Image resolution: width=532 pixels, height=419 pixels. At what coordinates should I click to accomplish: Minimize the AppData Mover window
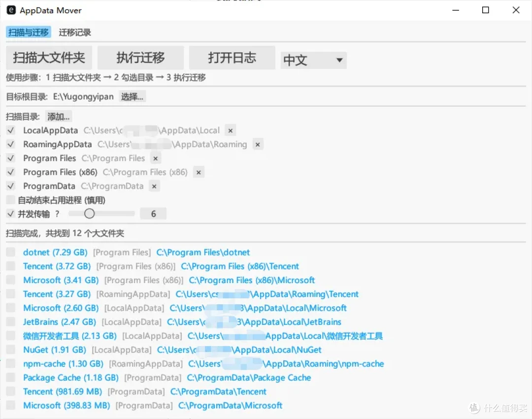456,10
